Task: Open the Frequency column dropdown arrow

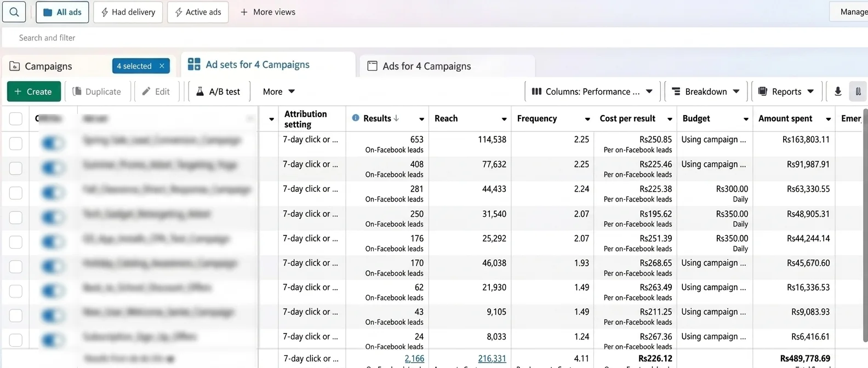Action: pos(587,119)
